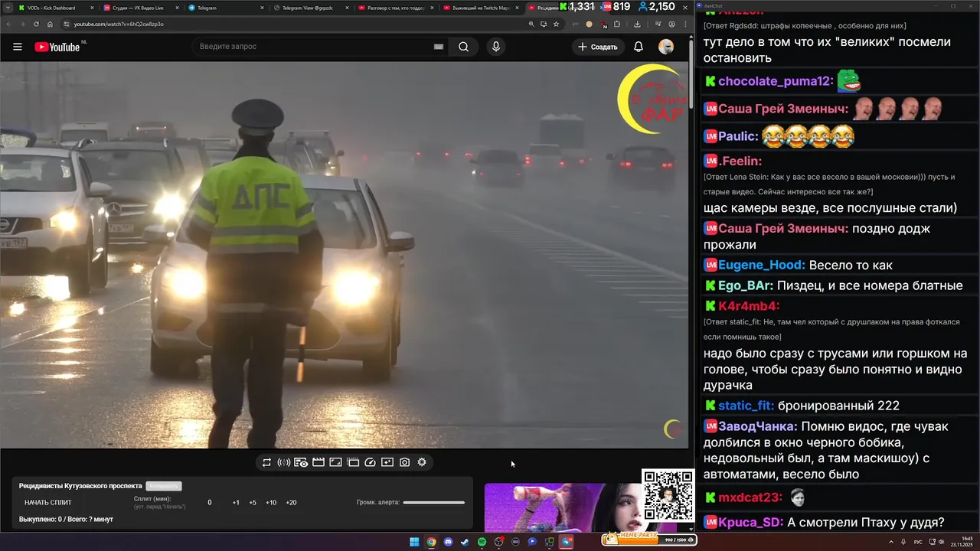Go to the YouTube home logo
980x551 pixels.
57,47
